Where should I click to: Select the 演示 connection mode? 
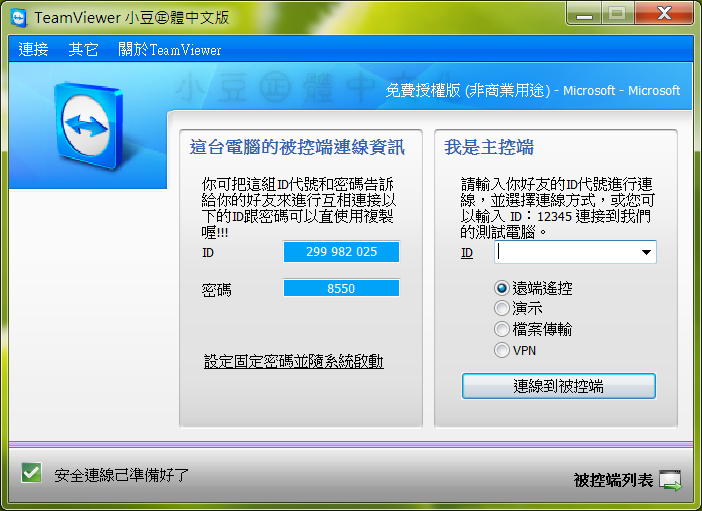click(502, 309)
